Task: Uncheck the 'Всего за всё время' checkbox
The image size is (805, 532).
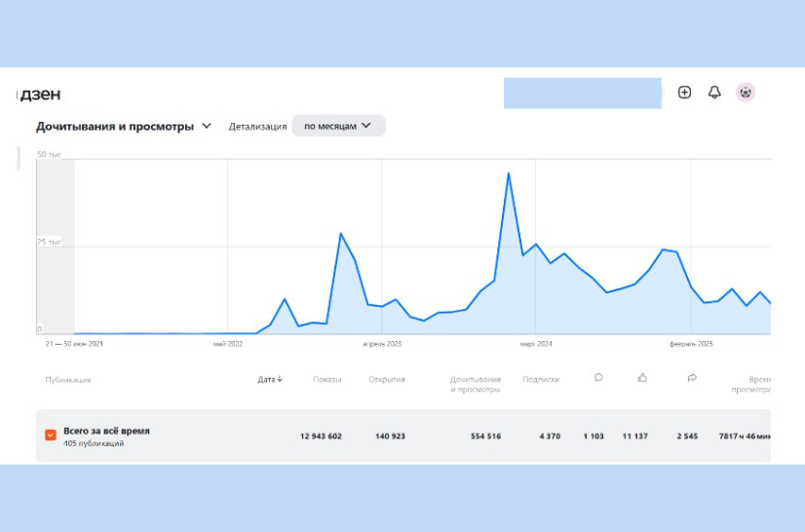Action: coord(51,436)
